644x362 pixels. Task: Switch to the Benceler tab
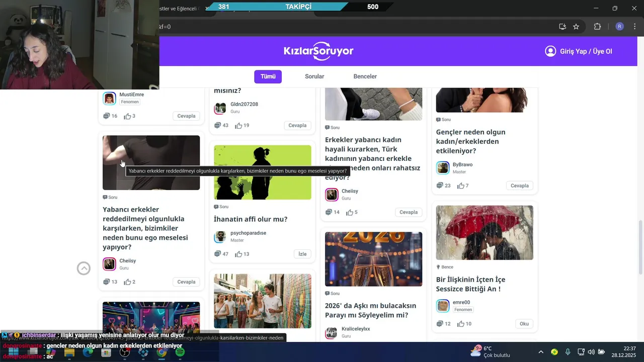click(x=365, y=76)
